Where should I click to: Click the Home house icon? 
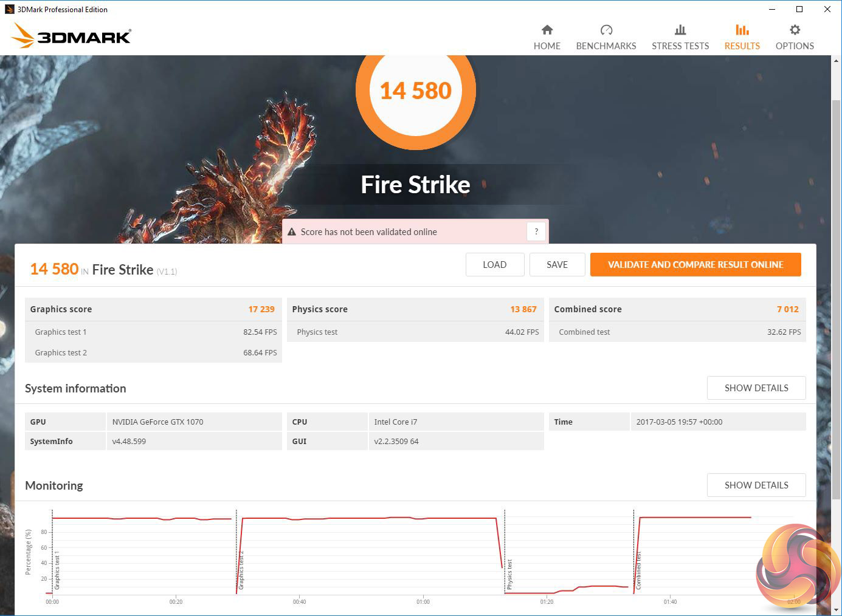(x=547, y=30)
